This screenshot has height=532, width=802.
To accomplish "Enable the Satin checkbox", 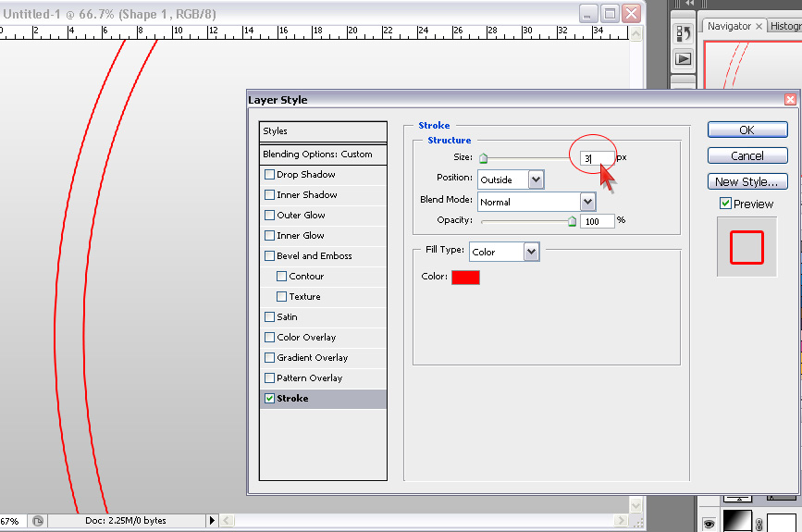I will click(269, 316).
